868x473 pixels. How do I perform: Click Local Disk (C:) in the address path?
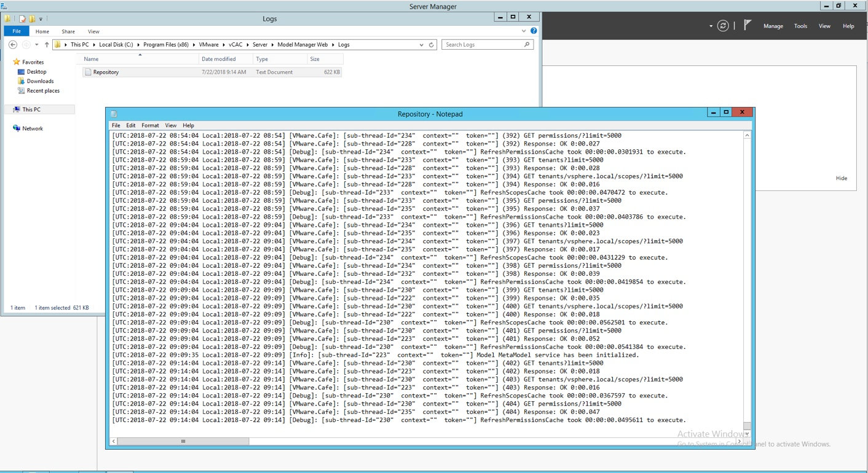tap(116, 45)
